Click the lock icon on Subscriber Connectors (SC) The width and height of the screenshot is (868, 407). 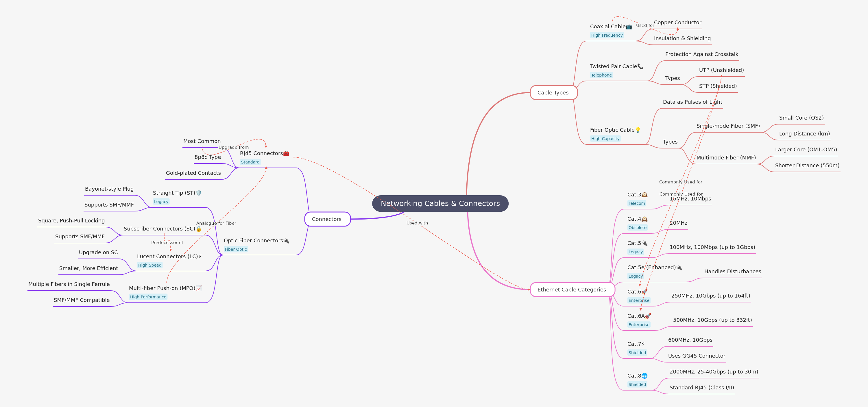point(198,229)
